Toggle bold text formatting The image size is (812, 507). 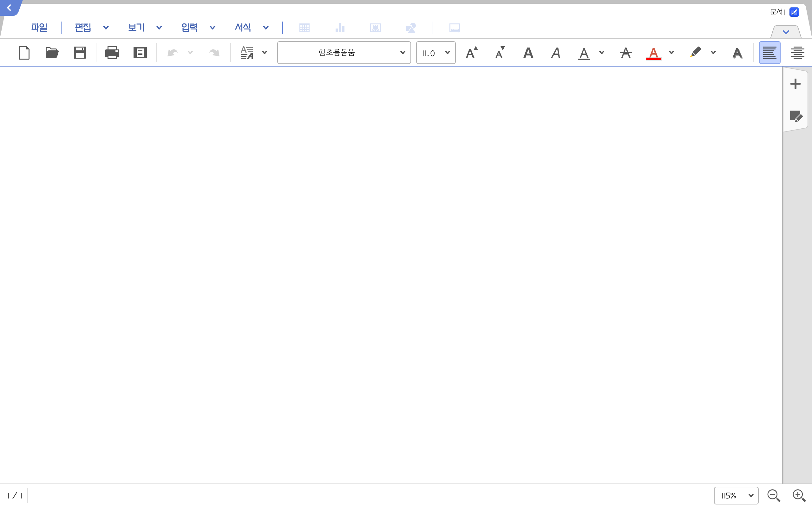[528, 53]
